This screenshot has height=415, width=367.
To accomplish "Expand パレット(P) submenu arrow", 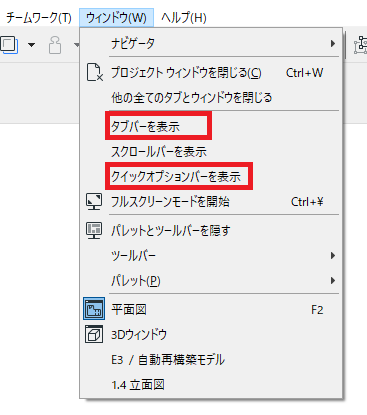I will click(332, 281).
